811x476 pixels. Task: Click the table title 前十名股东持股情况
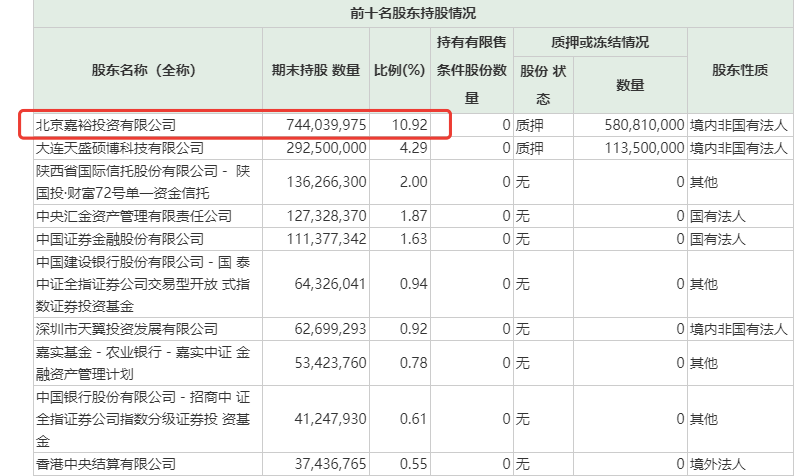413,13
